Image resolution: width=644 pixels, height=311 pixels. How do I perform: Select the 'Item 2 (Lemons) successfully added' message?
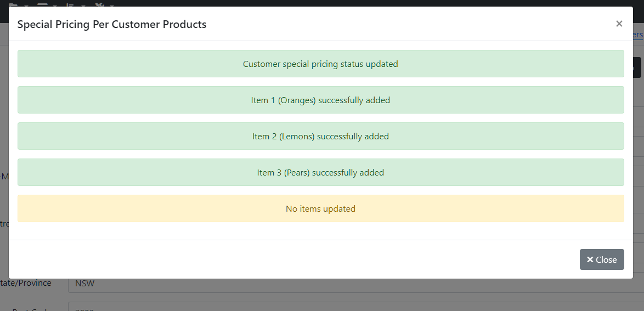(320, 136)
